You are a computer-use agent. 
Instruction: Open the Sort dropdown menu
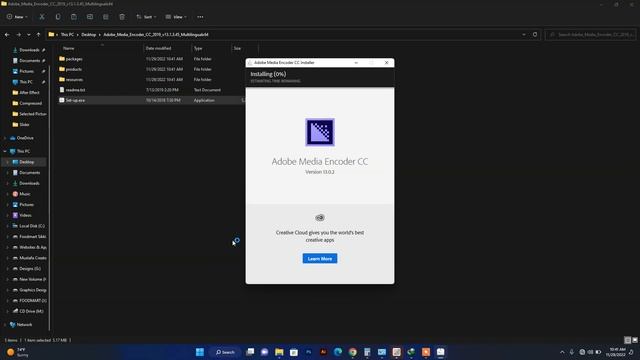(x=146, y=17)
